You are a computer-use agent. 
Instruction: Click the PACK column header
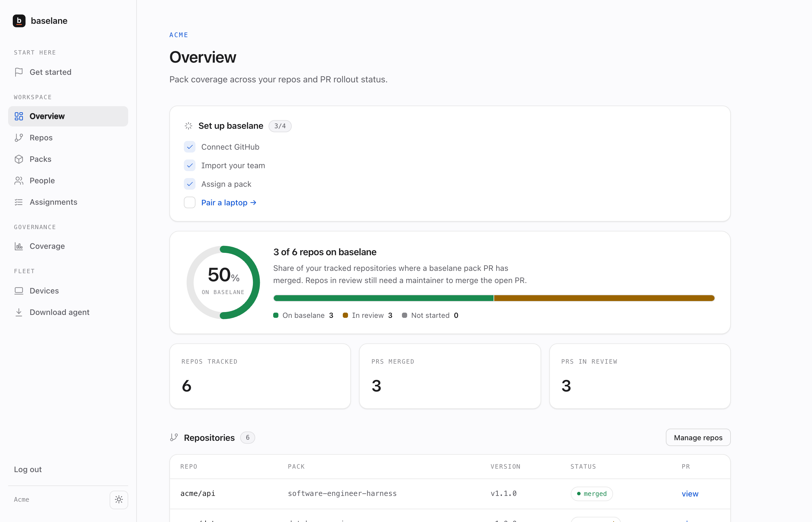[x=296, y=466]
